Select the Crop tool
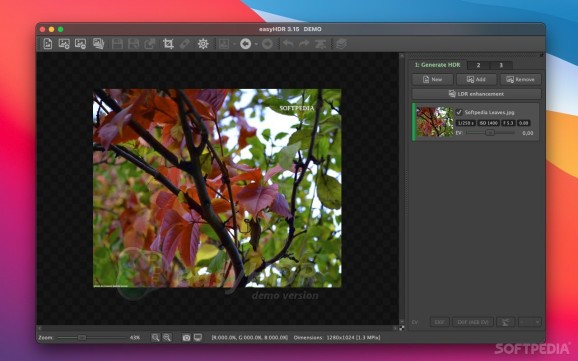The image size is (578, 361). tap(168, 44)
